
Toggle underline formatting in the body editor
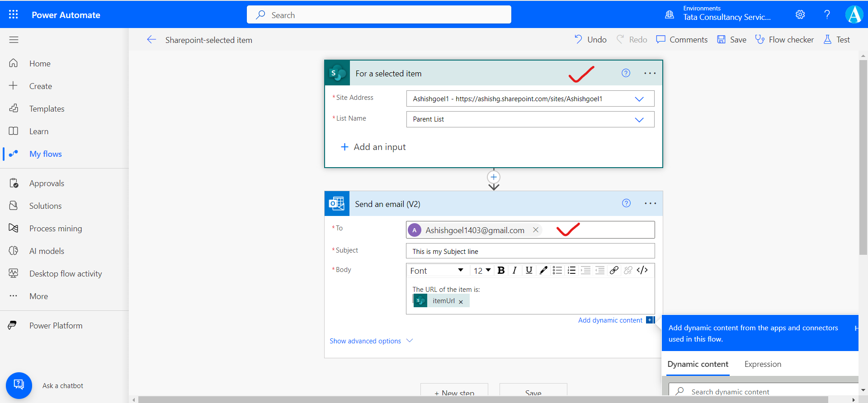click(x=529, y=270)
